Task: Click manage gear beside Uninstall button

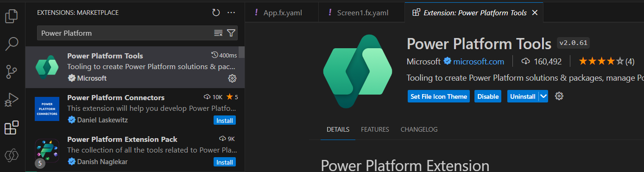Action: (559, 96)
